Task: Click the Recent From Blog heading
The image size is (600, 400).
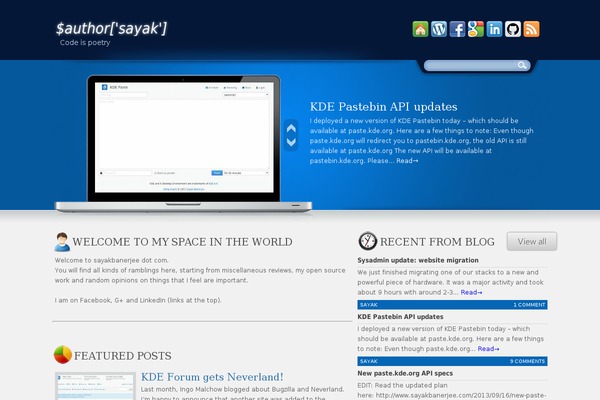Action: pos(437,242)
